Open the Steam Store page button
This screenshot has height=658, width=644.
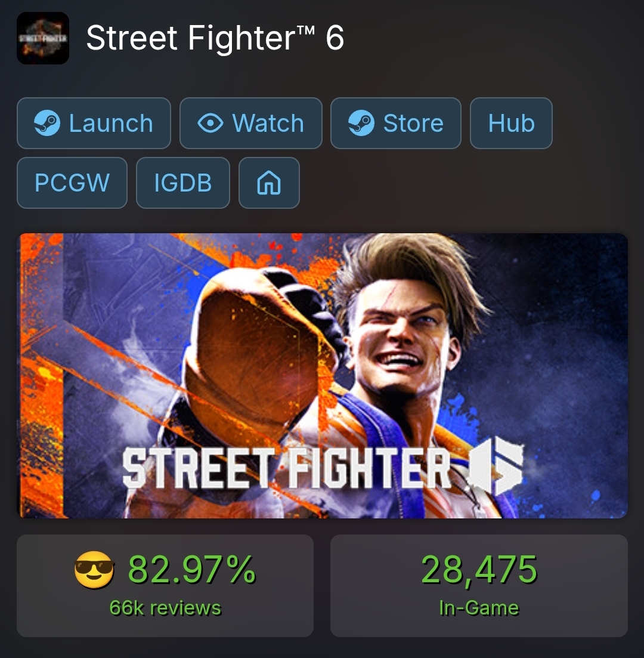tap(395, 123)
